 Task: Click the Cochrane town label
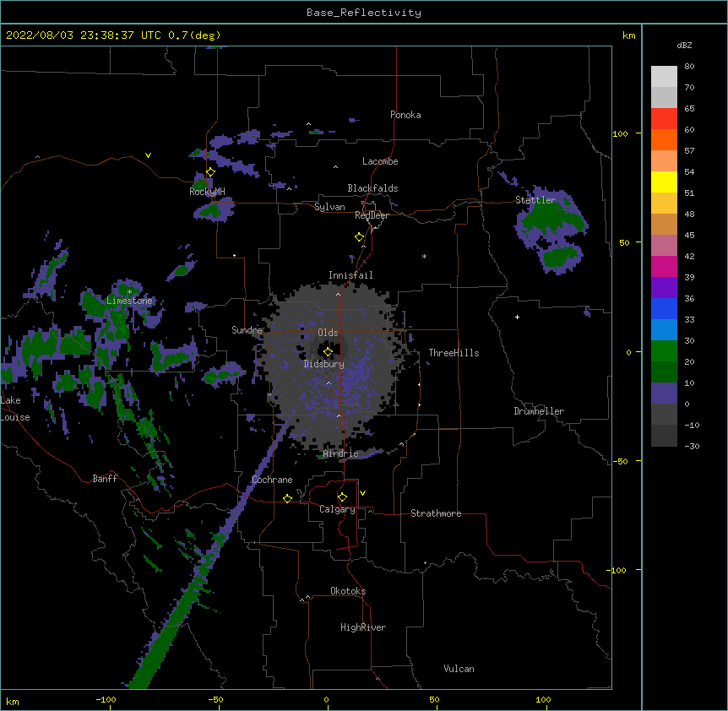point(272,480)
